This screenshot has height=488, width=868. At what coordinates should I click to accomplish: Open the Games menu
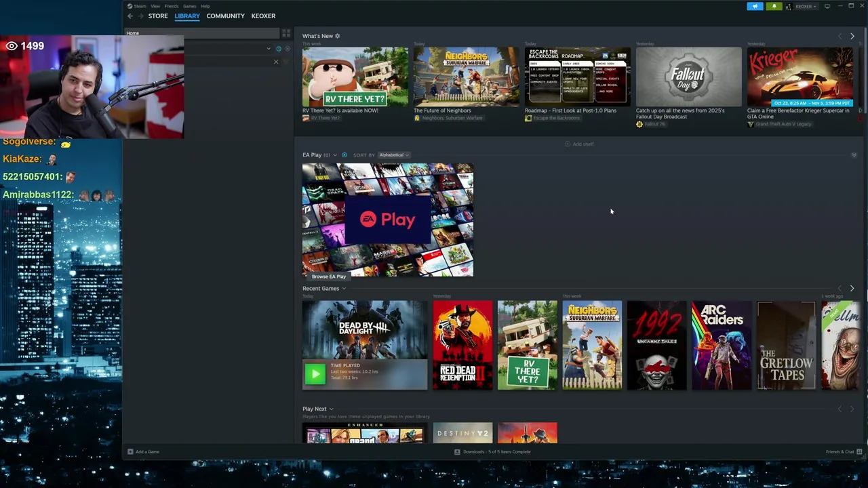click(190, 6)
